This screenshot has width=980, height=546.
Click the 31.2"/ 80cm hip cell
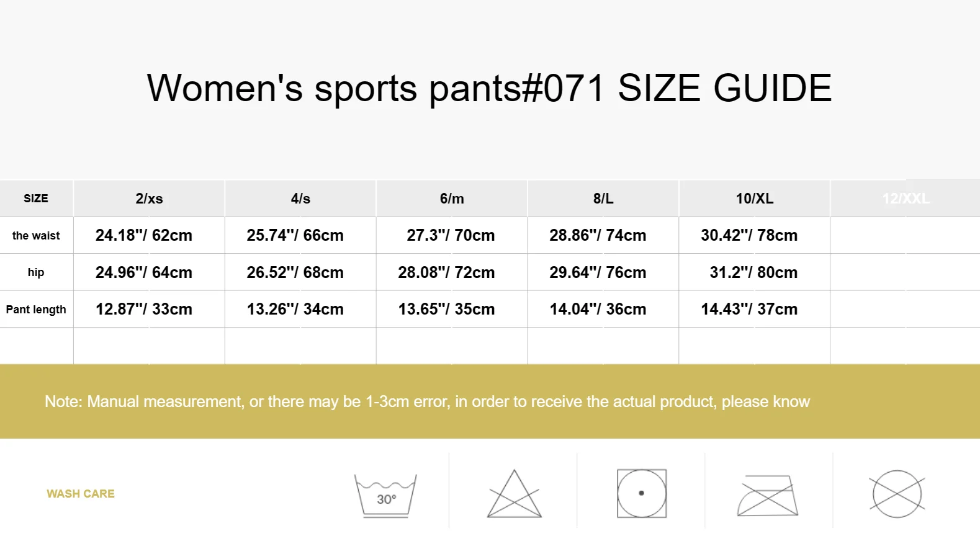pyautogui.click(x=754, y=272)
